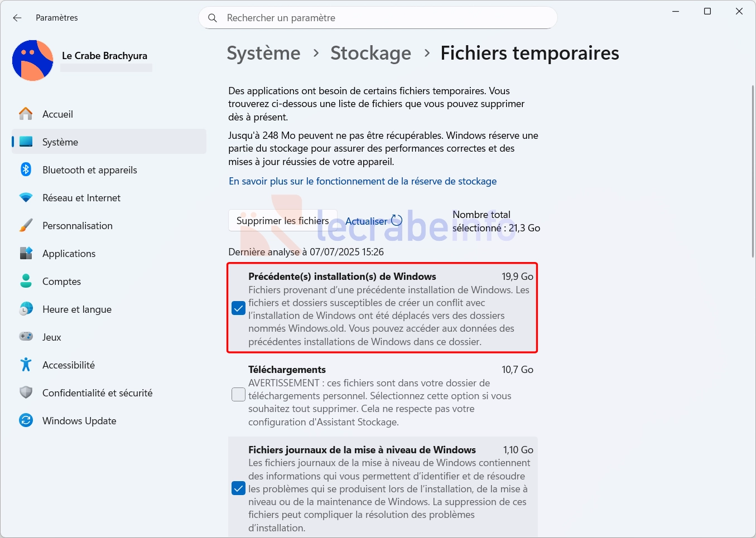Screen dimensions: 756x538
Task: Click the Accessibilité person icon
Action: pyautogui.click(x=26, y=365)
